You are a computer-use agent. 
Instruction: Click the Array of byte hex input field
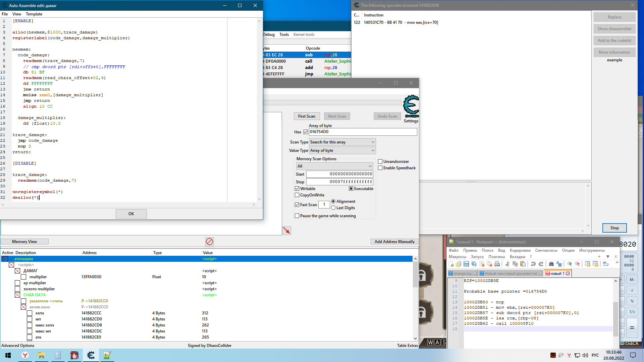(363, 132)
